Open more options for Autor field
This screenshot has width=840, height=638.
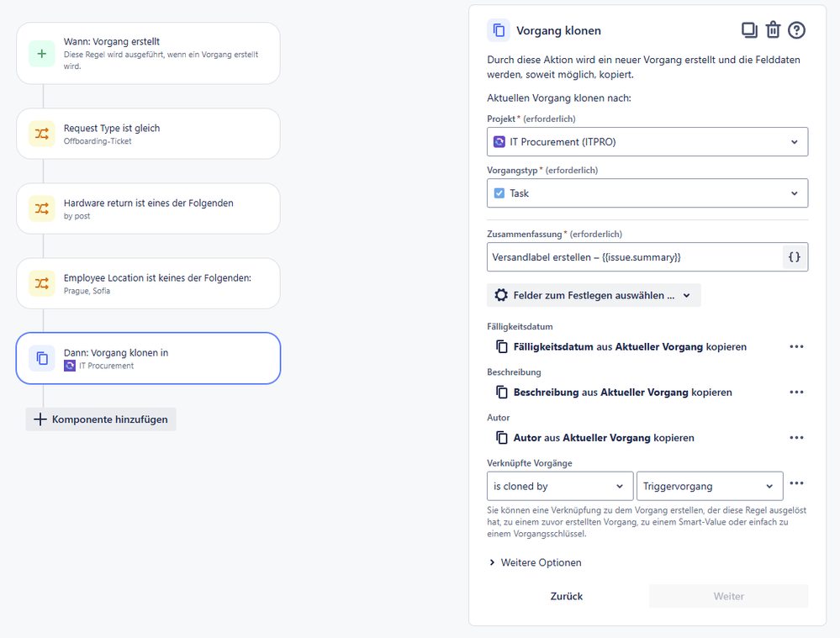click(796, 437)
